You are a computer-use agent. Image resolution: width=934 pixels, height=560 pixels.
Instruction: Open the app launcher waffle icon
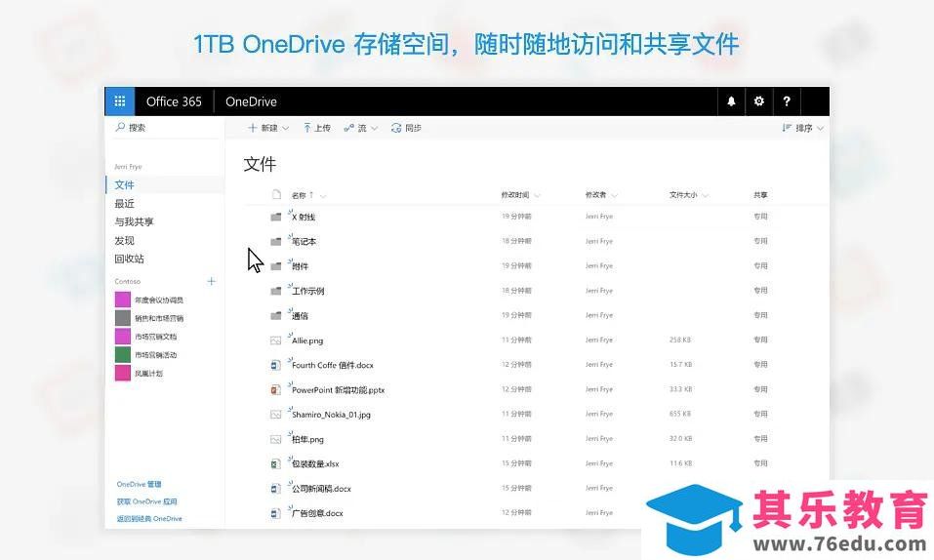point(120,101)
